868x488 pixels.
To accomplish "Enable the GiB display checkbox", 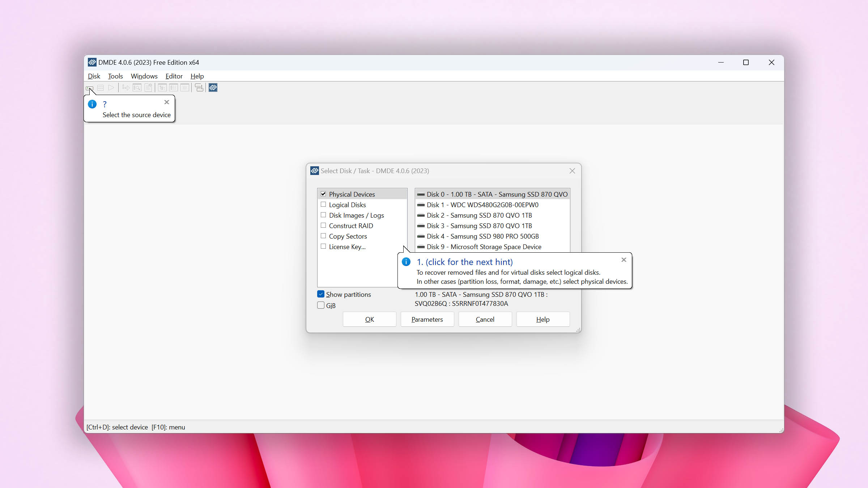I will click(321, 305).
